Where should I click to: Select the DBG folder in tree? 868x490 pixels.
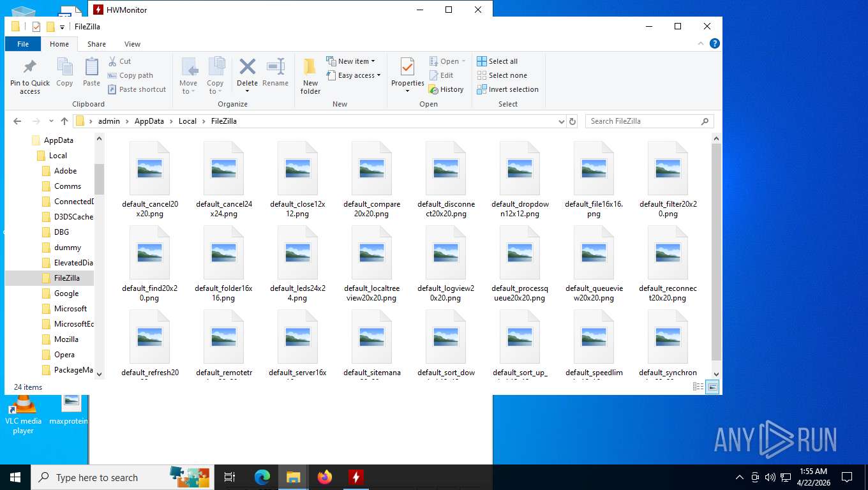61,232
